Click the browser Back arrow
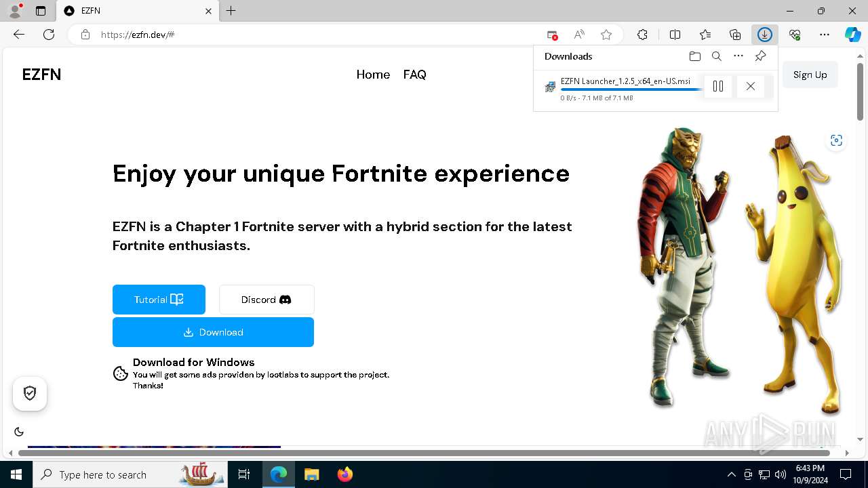Viewport: 868px width, 488px height. [19, 35]
